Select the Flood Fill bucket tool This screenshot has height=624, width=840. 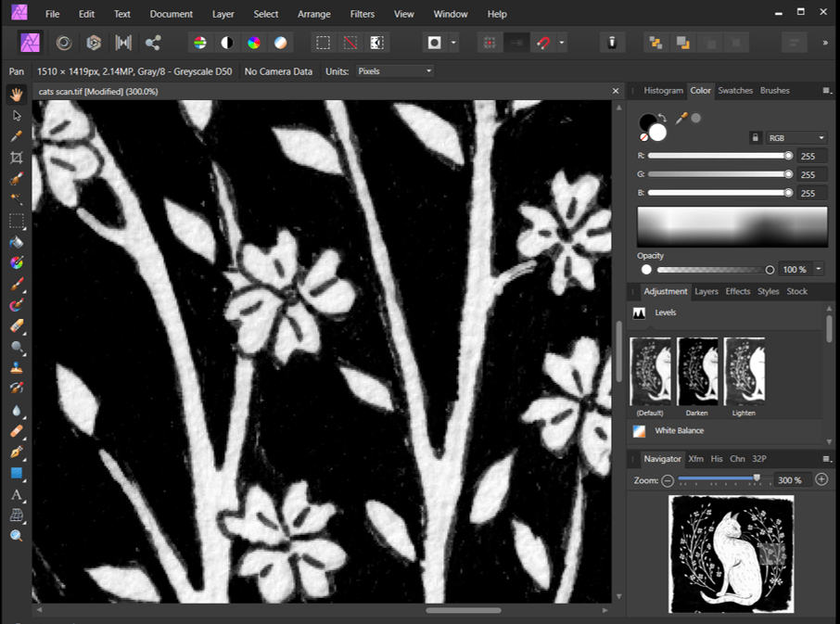tap(17, 242)
